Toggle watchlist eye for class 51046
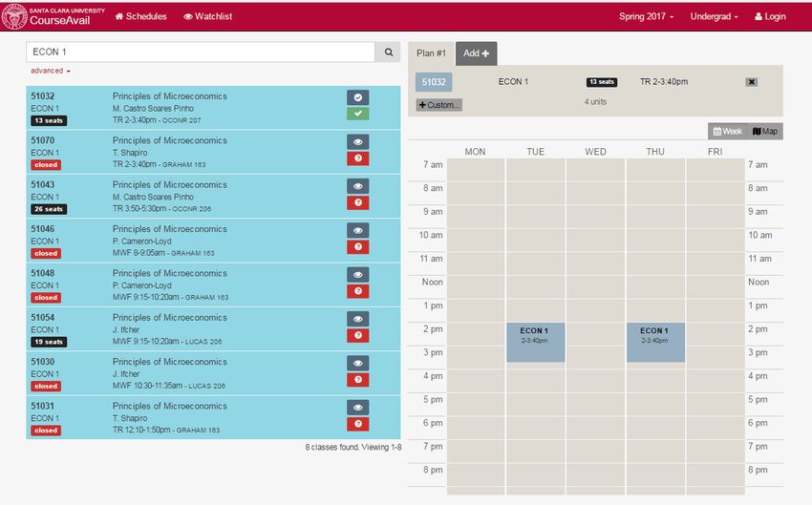 point(358,230)
